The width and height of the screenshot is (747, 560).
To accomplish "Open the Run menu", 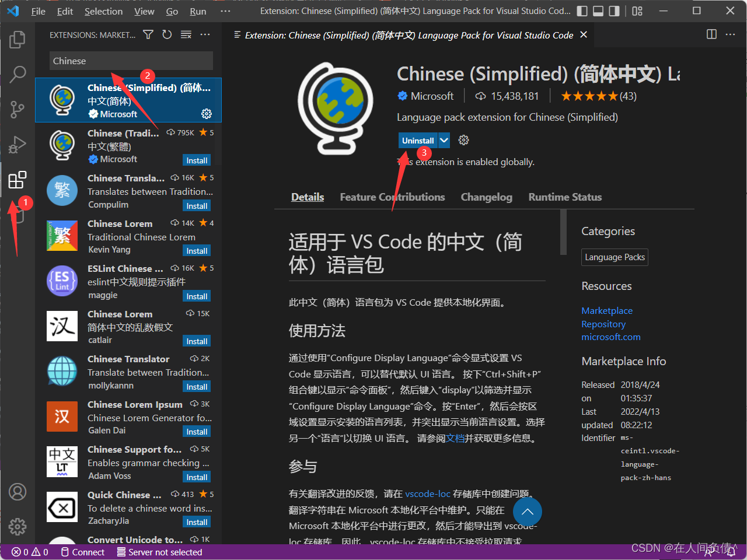I will point(198,11).
